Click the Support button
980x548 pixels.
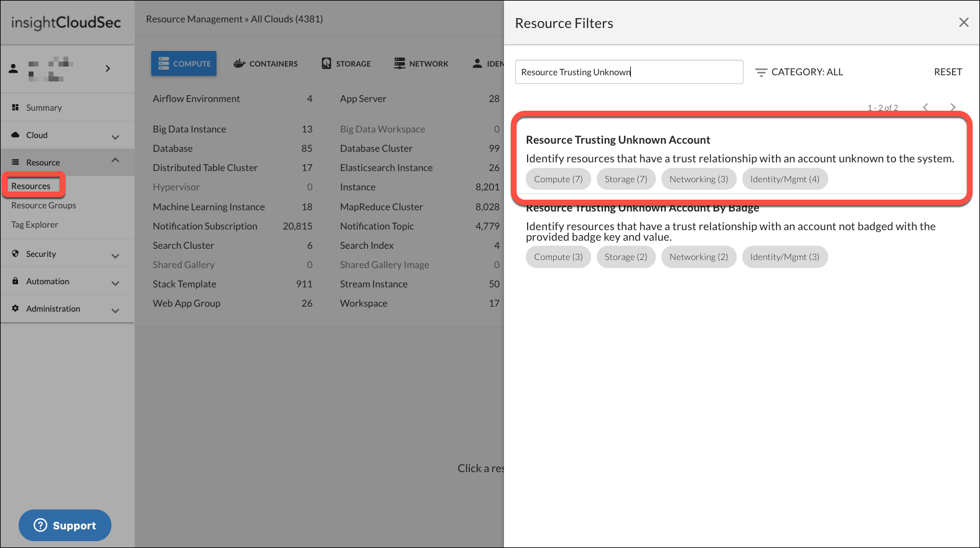coord(65,526)
